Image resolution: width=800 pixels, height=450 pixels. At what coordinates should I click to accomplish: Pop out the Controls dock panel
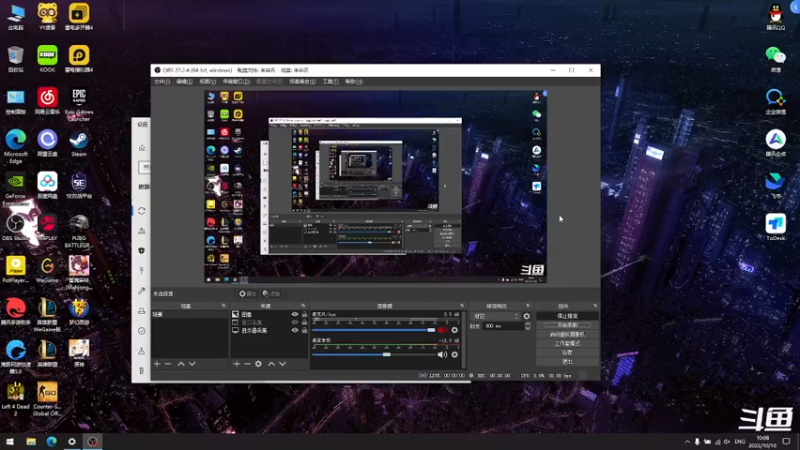(595, 306)
